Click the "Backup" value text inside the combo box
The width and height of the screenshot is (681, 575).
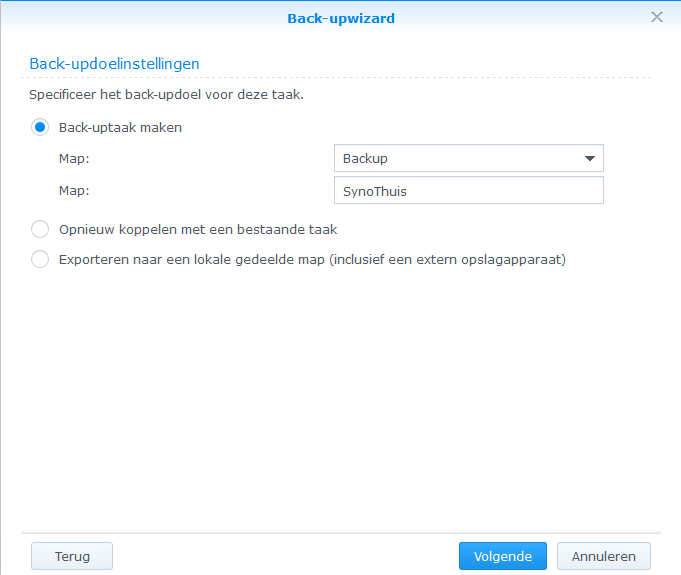365,158
